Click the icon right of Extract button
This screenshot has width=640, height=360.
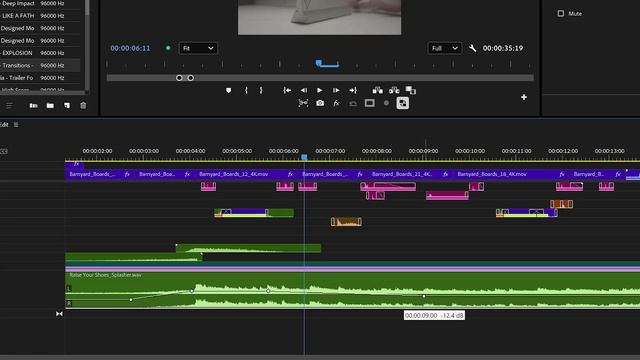(x=411, y=90)
